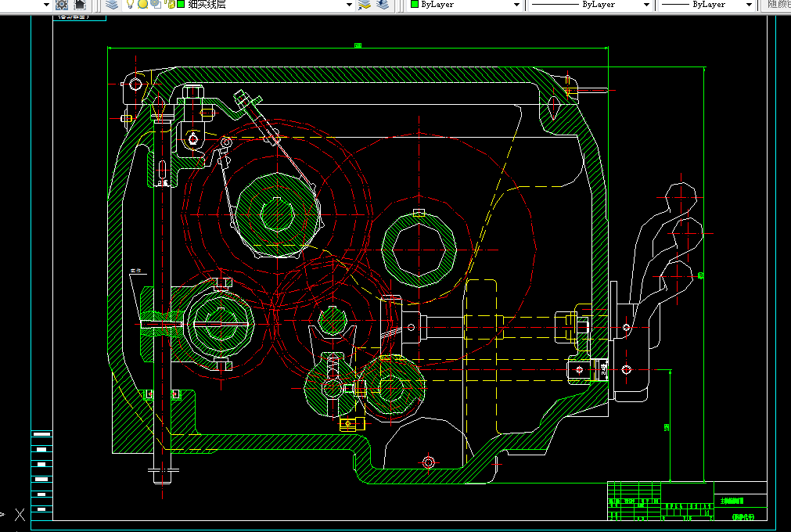Expand the 细实线层 layer dropdown list
The height and width of the screenshot is (532, 791).
click(349, 5)
